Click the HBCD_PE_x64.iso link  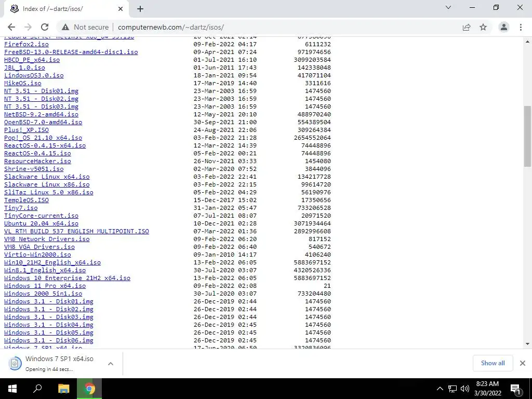tap(32, 60)
